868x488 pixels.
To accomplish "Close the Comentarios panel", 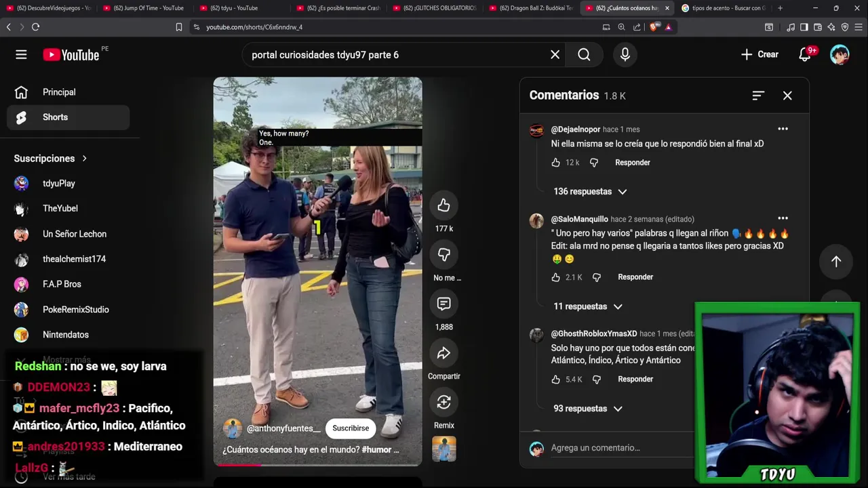I will [x=787, y=96].
